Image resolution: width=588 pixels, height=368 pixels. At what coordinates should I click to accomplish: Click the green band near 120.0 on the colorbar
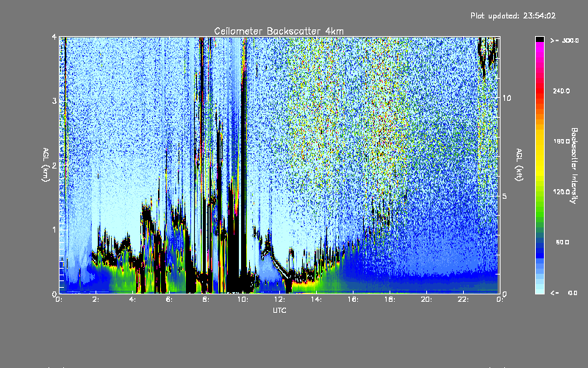(x=539, y=195)
